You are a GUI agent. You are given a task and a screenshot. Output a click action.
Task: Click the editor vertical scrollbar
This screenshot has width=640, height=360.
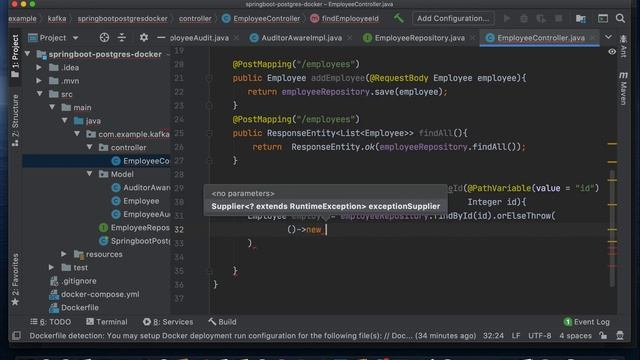pyautogui.click(x=612, y=229)
